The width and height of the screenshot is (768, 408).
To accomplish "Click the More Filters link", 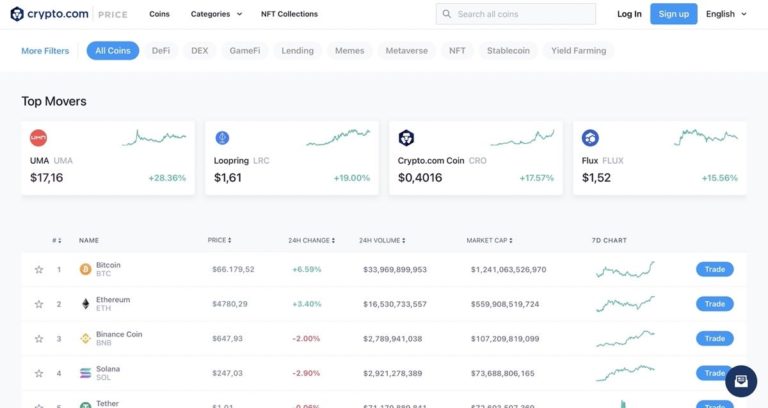I will click(x=45, y=50).
